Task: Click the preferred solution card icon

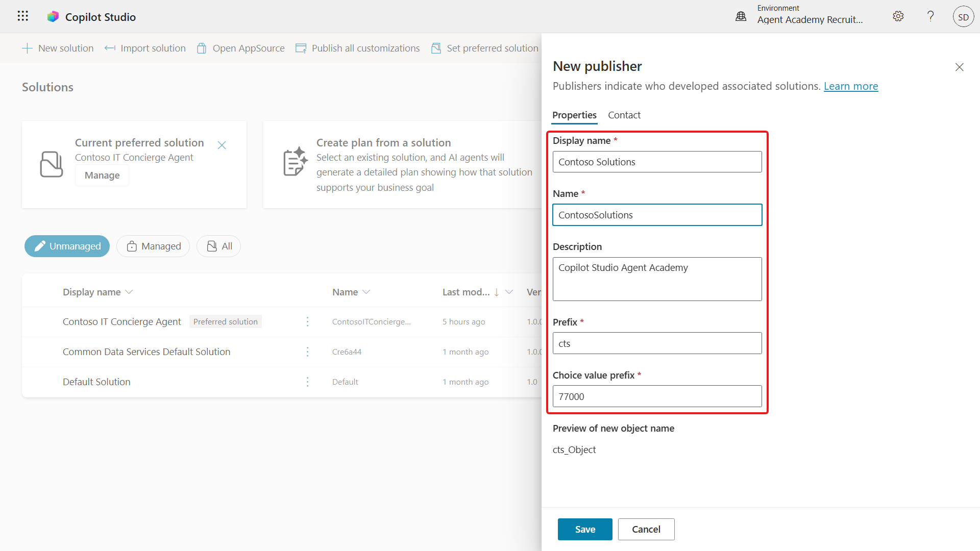Action: coord(52,164)
